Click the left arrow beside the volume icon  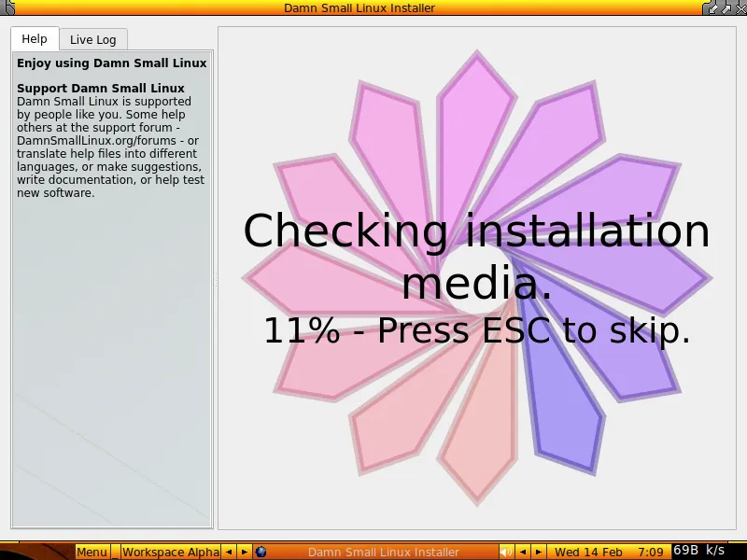[523, 553]
